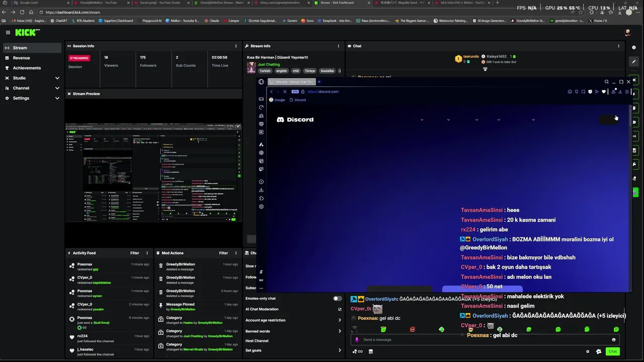
Task: Switch to Stream - Kick Dashboard tab
Action: [337, 3]
